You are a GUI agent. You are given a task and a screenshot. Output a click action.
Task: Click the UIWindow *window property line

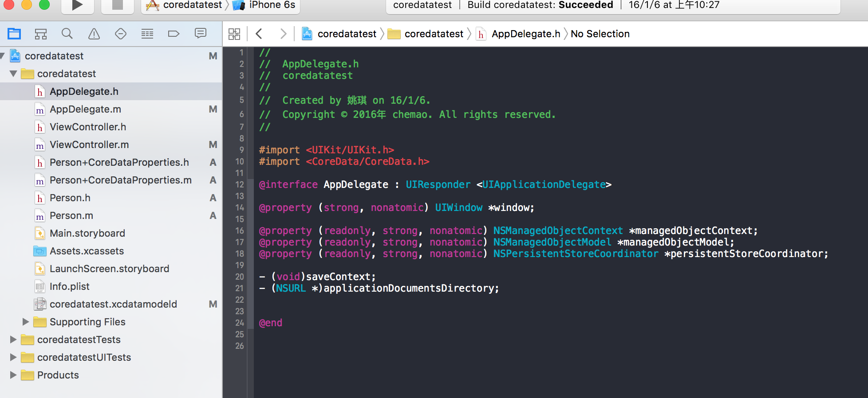coord(396,207)
